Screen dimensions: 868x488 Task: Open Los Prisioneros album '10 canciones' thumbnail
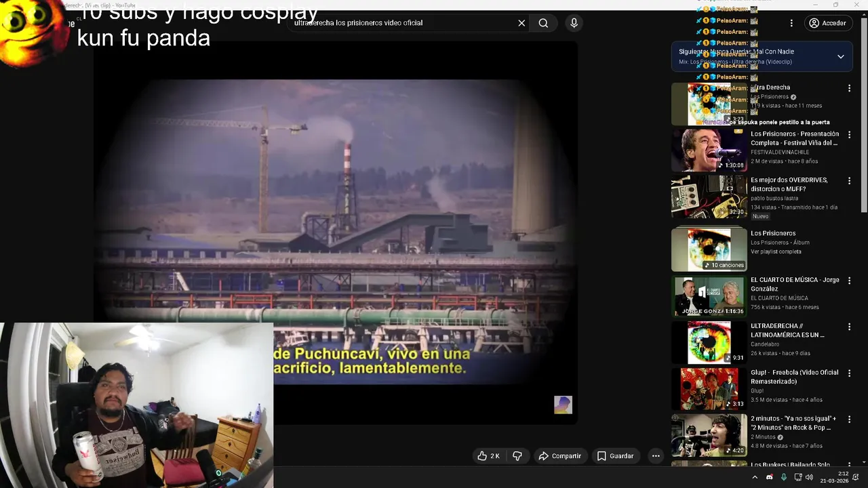pyautogui.click(x=709, y=249)
